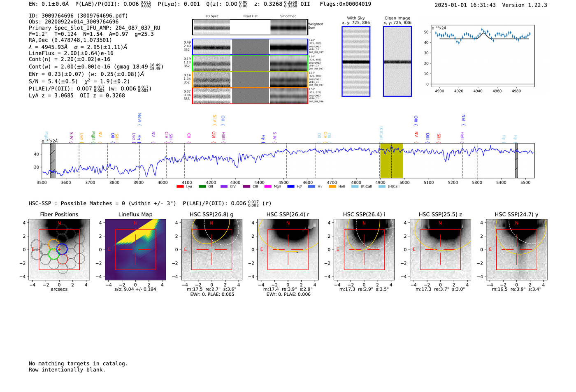
Task: Select the yellow highlighted band in the spectrum
Action: pos(391,160)
